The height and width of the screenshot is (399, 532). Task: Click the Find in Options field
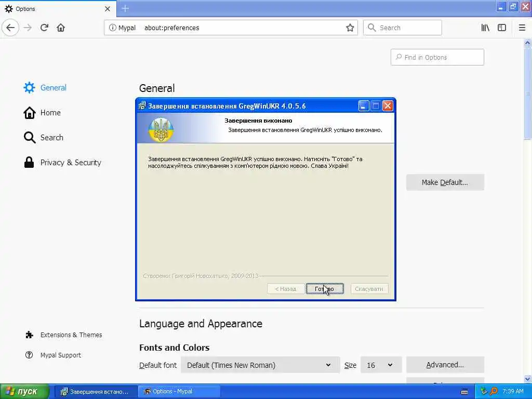(x=437, y=57)
